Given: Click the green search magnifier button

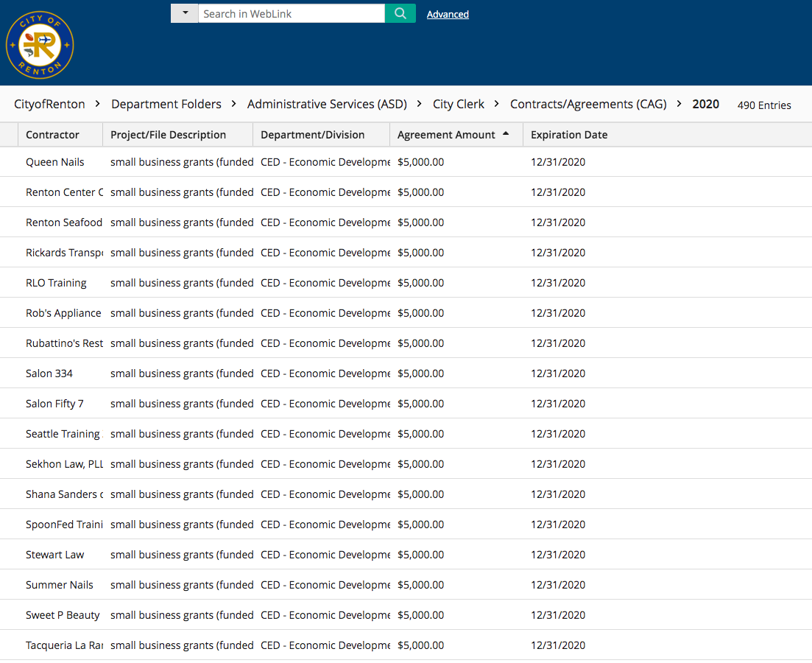Looking at the screenshot, I should pos(400,13).
